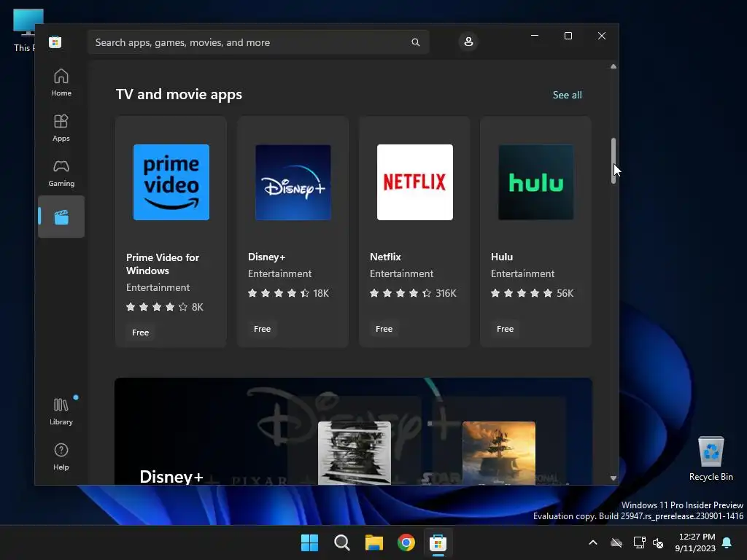747x560 pixels.
Task: Open the Library section
Action: [61, 411]
